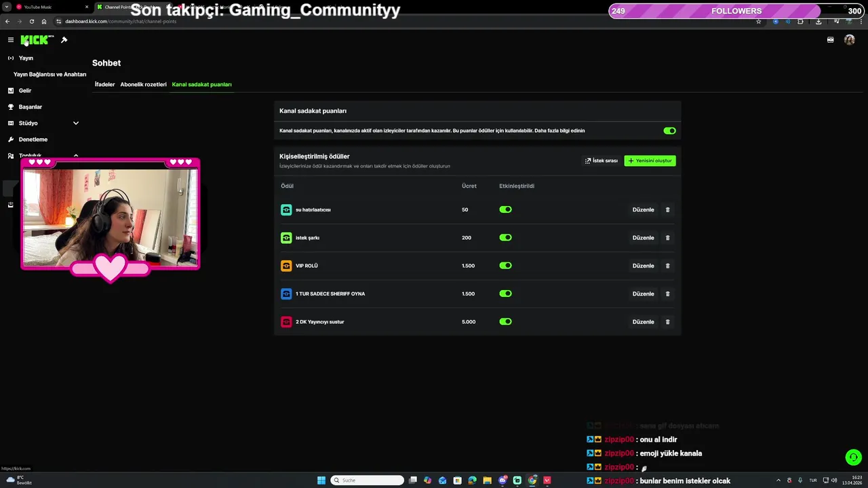The image size is (868, 488).
Task: Click the istek şarkı reward icon
Action: point(286,238)
